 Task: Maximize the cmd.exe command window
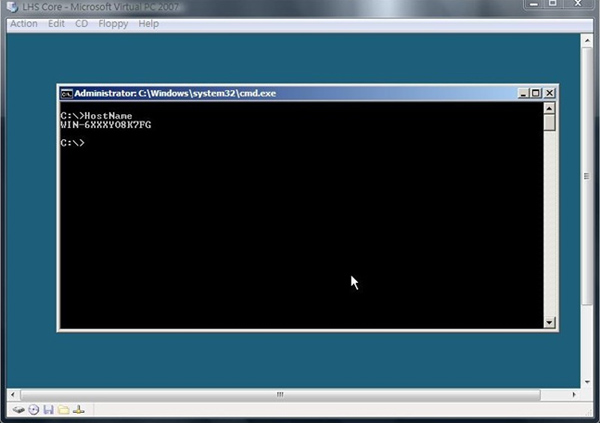pyautogui.click(x=536, y=93)
